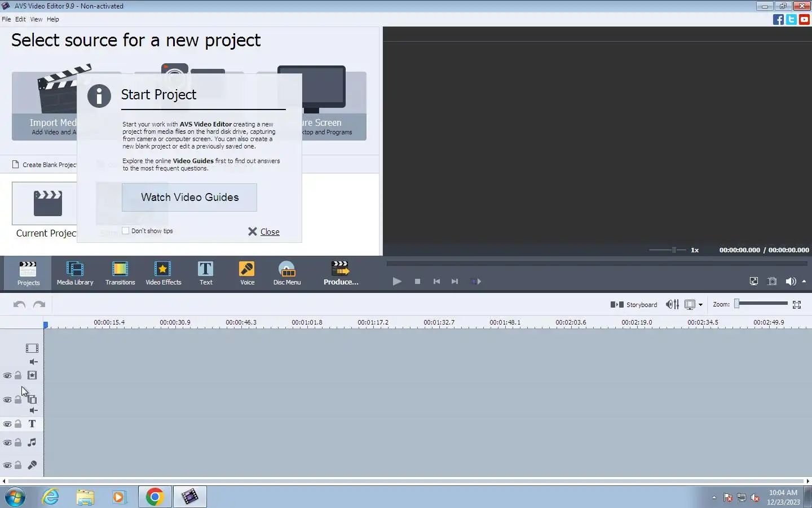Expand the volume level arrow

tap(804, 281)
